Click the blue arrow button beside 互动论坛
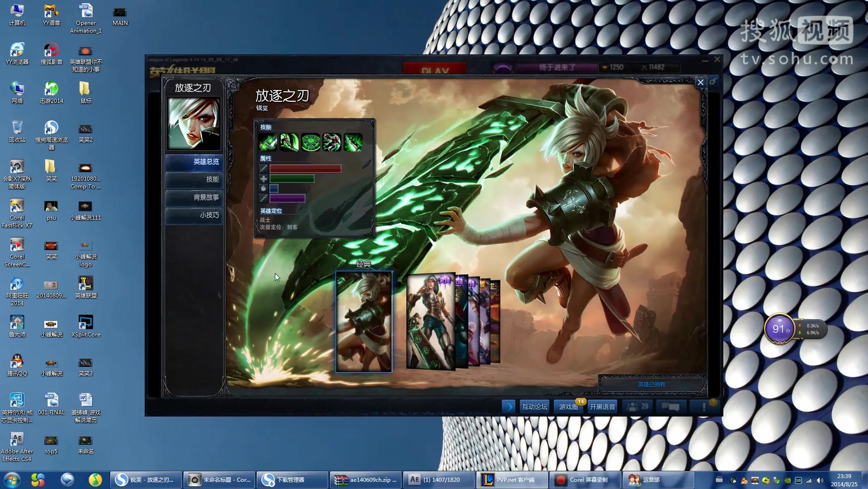Viewport: 868px width, 489px height. pyautogui.click(x=508, y=406)
